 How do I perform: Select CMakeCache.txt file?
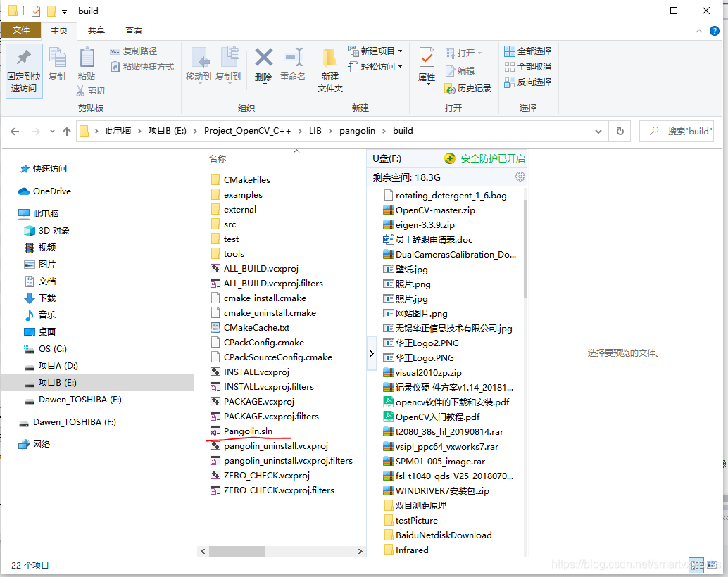[256, 328]
